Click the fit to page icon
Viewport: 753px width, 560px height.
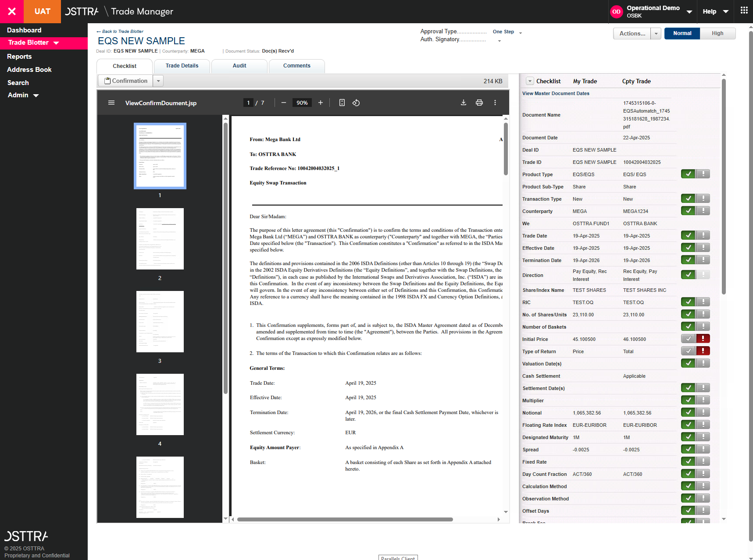[342, 103]
